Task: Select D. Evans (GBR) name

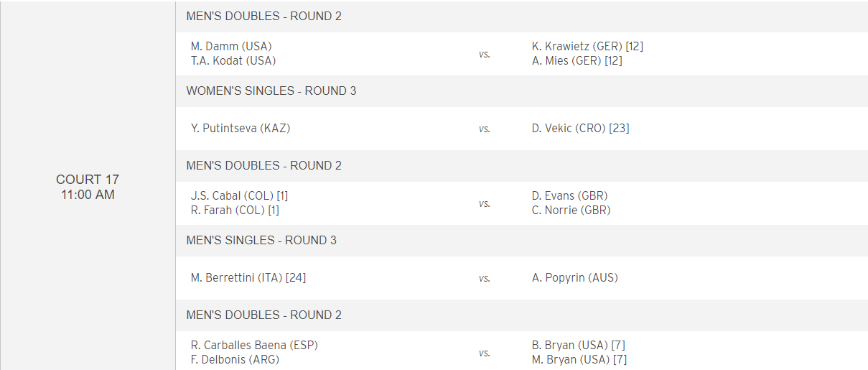Action: point(570,195)
